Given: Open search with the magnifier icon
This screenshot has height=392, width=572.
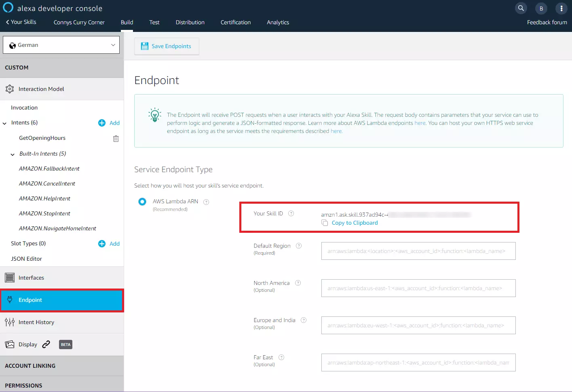Looking at the screenshot, I should (x=521, y=8).
